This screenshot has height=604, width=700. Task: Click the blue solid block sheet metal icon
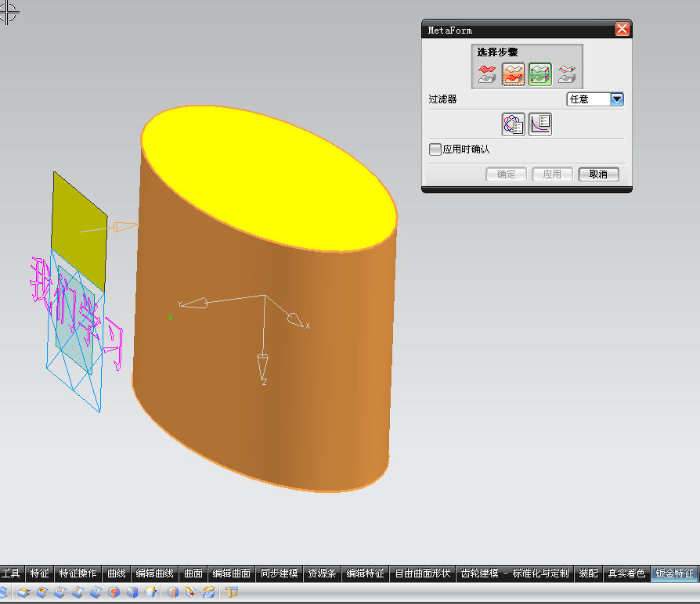[132, 592]
